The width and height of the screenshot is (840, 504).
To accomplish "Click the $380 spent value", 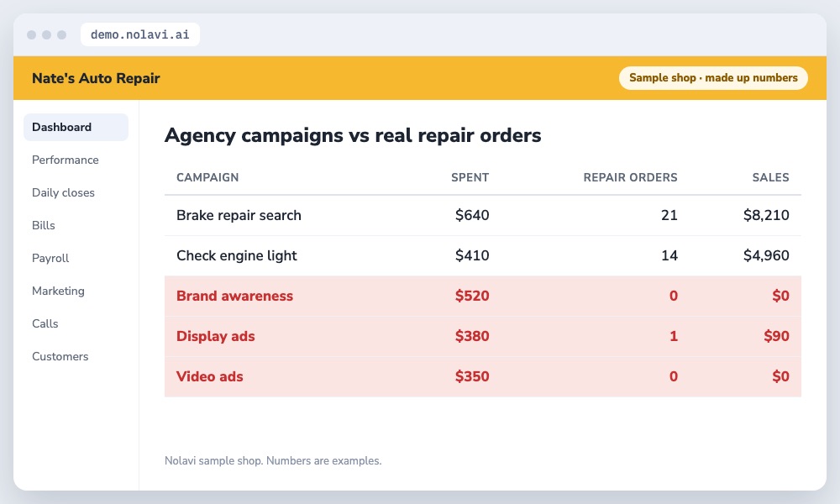I will (472, 336).
